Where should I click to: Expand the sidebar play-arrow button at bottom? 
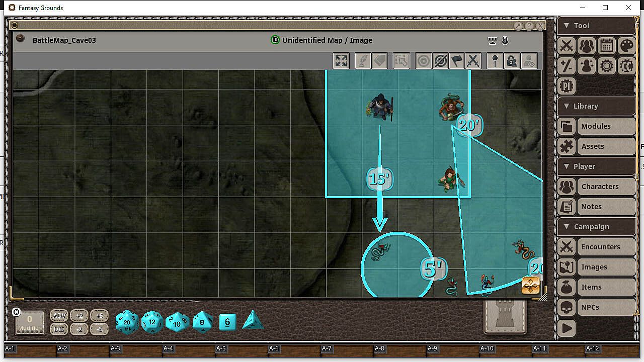[x=567, y=328]
